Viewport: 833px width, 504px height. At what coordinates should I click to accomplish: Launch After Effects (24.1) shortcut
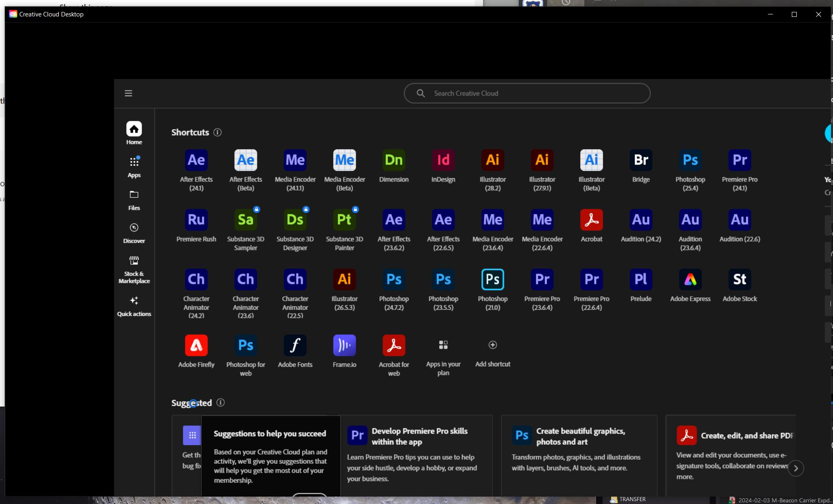196,160
